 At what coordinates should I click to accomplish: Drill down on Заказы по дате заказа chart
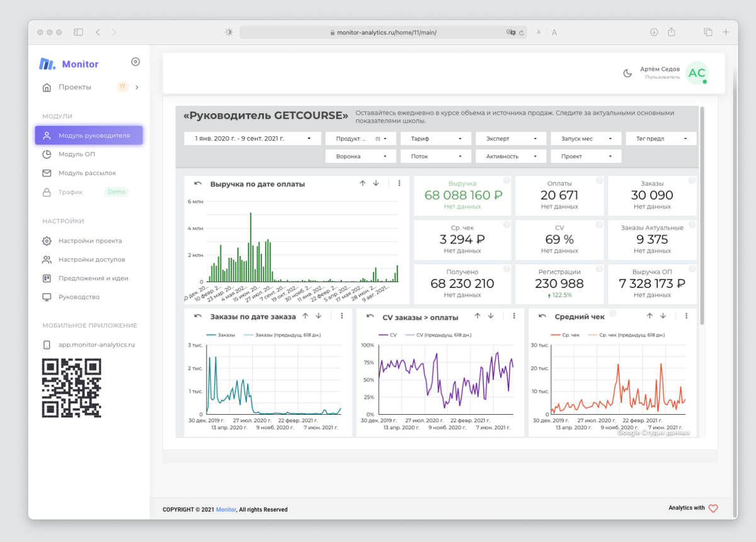click(319, 316)
